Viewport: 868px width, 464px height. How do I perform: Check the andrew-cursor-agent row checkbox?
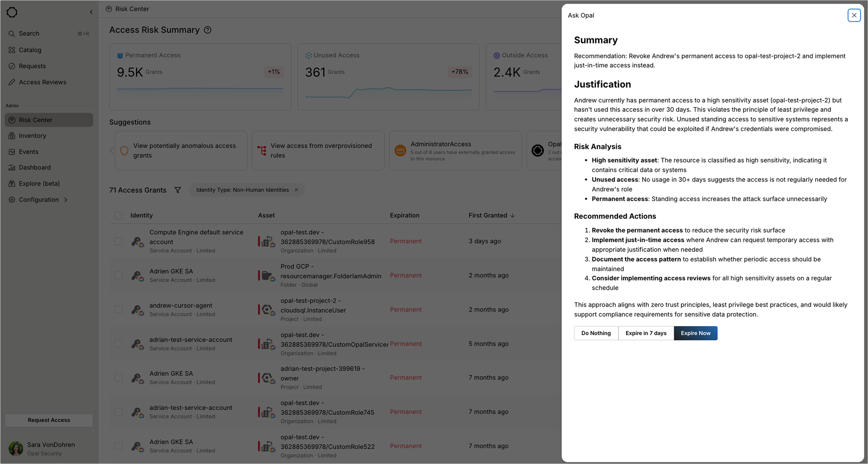(x=118, y=309)
